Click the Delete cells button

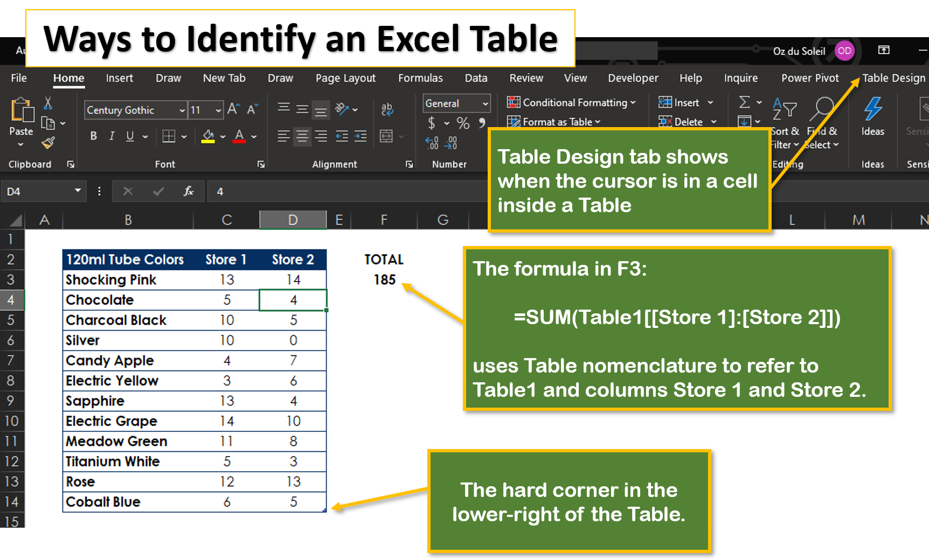(684, 122)
